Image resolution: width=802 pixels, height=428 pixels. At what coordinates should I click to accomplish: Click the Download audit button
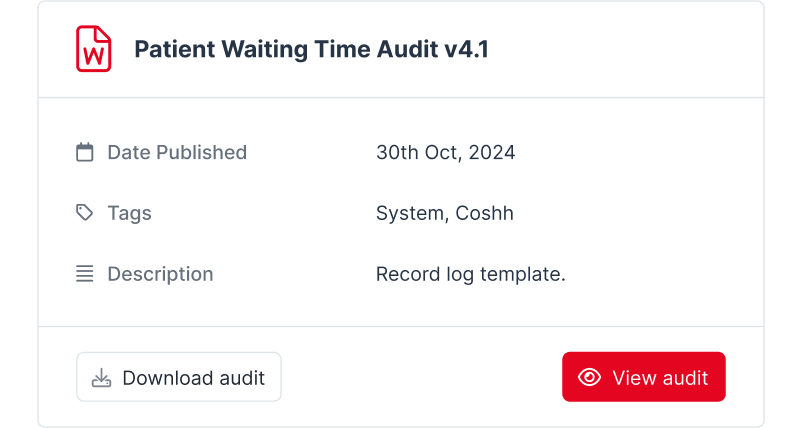179,377
